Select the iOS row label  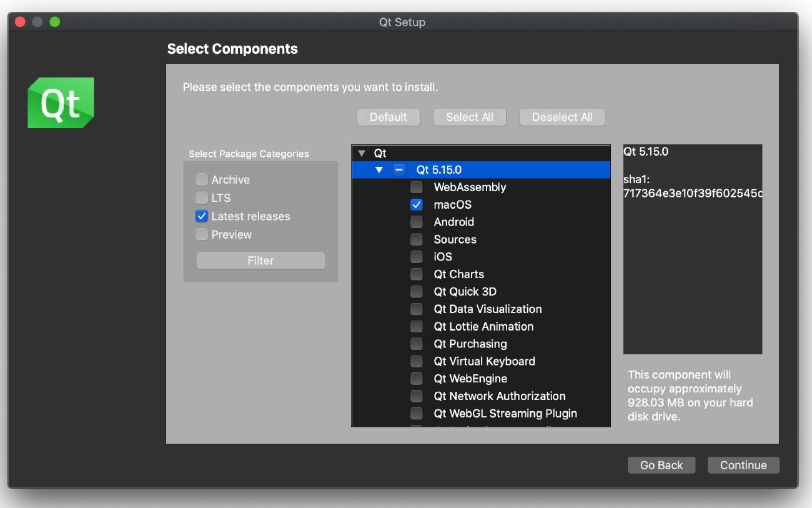(x=443, y=257)
